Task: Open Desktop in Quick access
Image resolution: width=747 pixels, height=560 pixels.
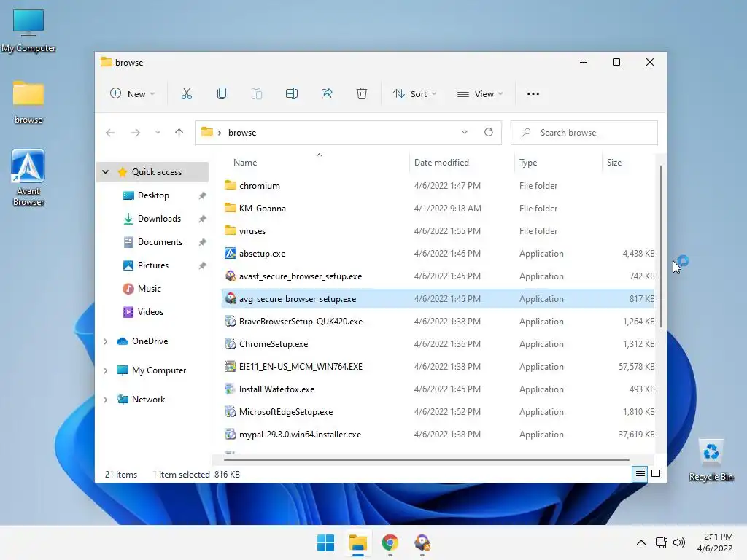Action: pyautogui.click(x=153, y=195)
